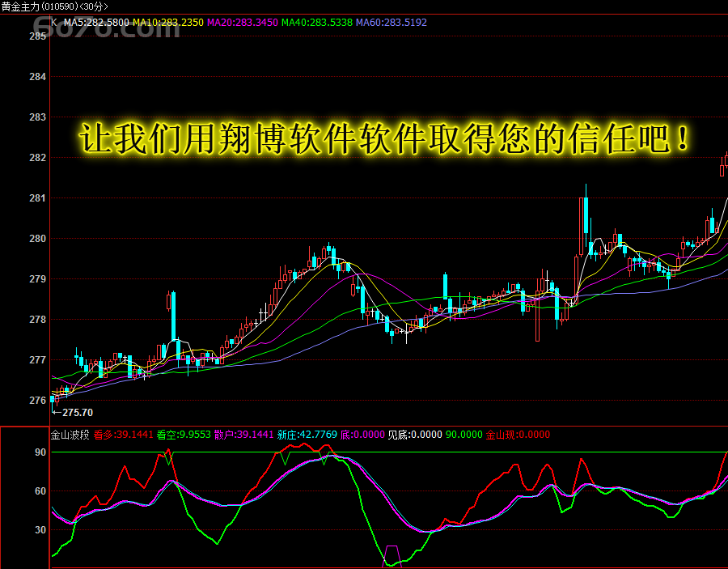This screenshot has height=569, width=728.
Task: Click the 见底:0.0000 value
Action: [415, 435]
